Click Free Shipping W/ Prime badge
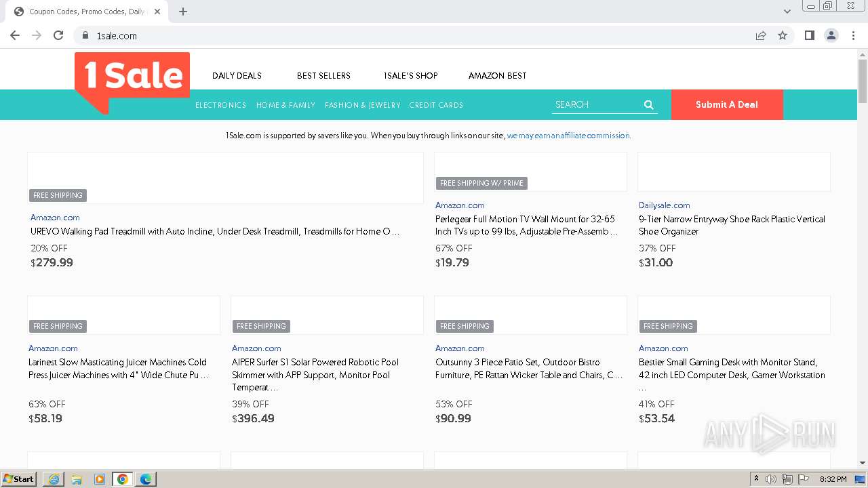This screenshot has height=488, width=868. pos(481,183)
